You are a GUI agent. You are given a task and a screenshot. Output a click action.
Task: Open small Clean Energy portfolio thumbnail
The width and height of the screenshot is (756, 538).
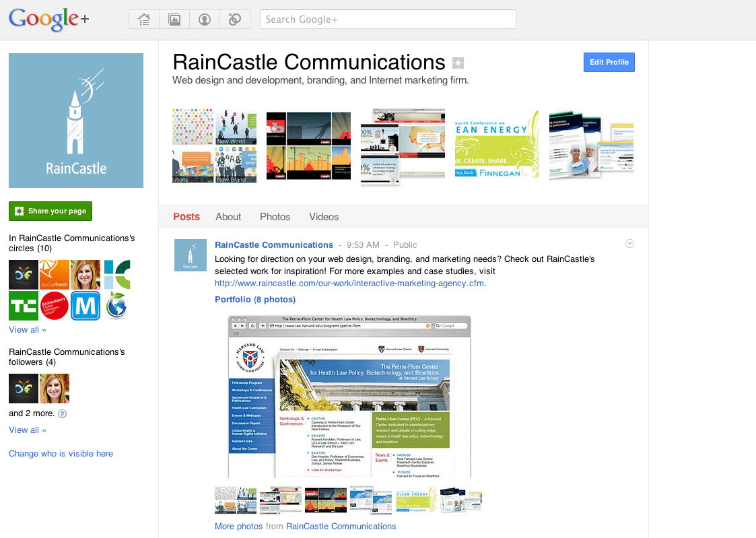coord(417,500)
